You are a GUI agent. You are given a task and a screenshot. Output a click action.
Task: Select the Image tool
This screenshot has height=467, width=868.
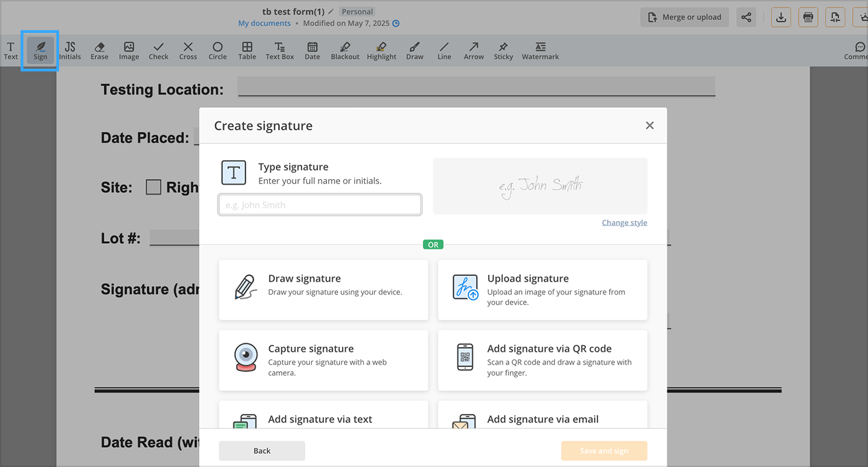[128, 50]
